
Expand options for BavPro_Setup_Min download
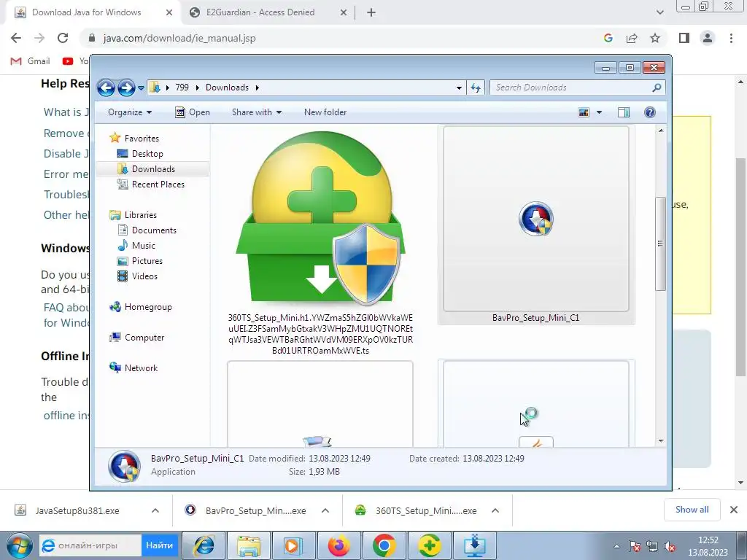pyautogui.click(x=325, y=510)
